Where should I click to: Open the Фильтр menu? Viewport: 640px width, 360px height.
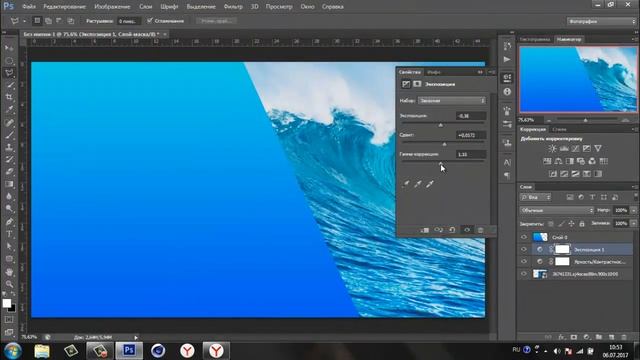233,7
